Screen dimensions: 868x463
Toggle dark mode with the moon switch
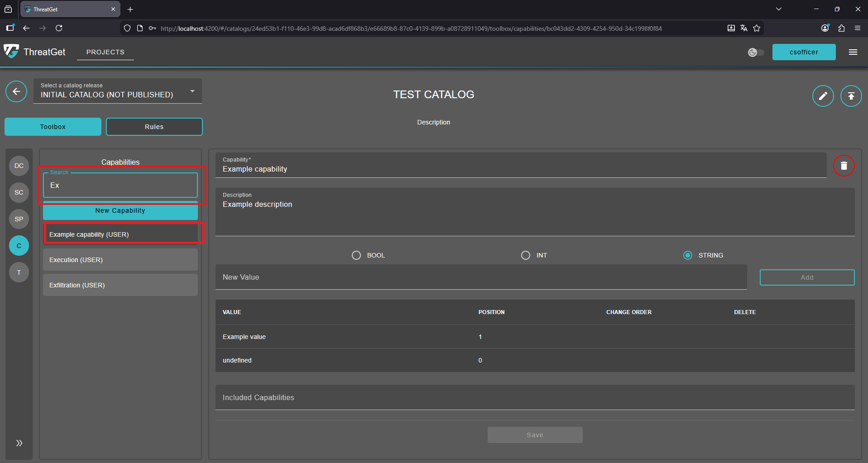pos(755,52)
